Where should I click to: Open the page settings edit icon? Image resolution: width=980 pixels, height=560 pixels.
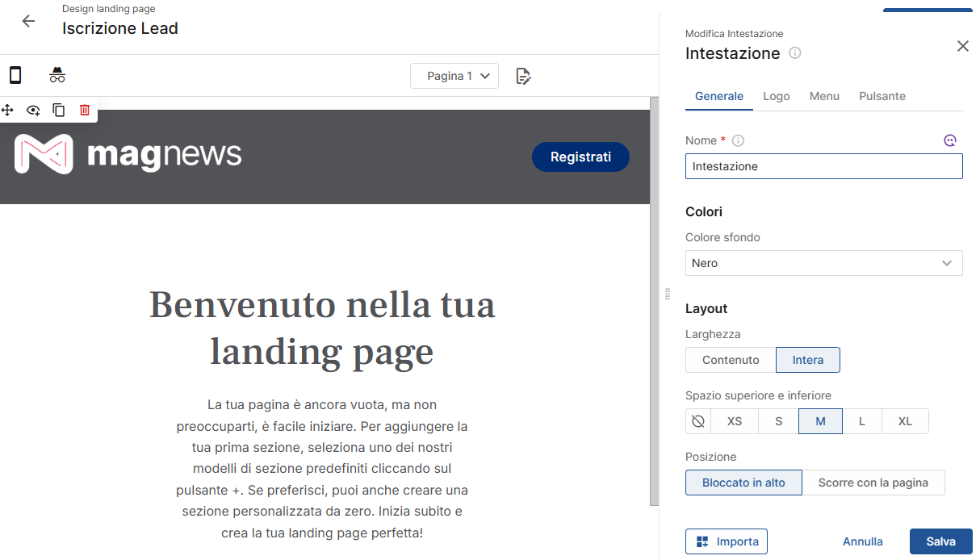tap(523, 76)
